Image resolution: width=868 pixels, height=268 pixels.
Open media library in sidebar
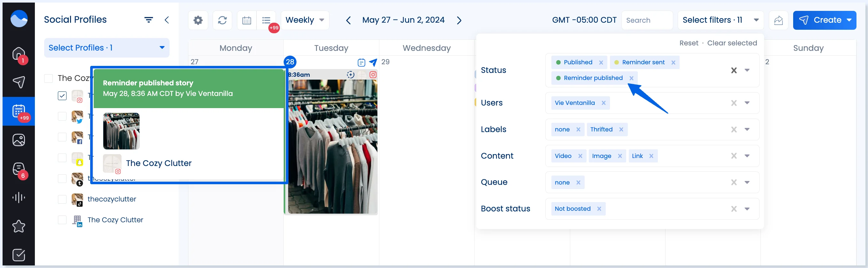[x=19, y=140]
